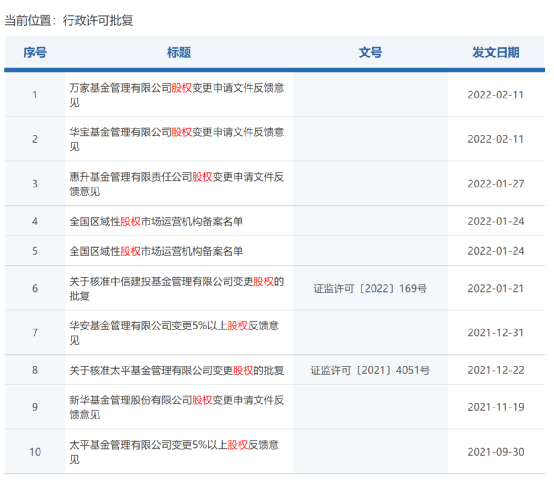Click the 序号 column header
The height and width of the screenshot is (489, 554).
tap(35, 53)
